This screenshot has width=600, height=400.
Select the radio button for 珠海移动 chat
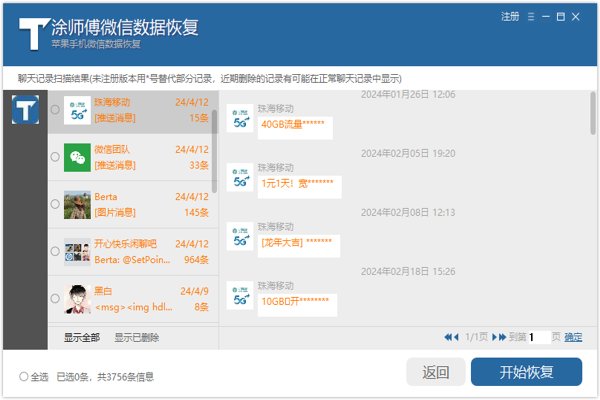[x=55, y=110]
